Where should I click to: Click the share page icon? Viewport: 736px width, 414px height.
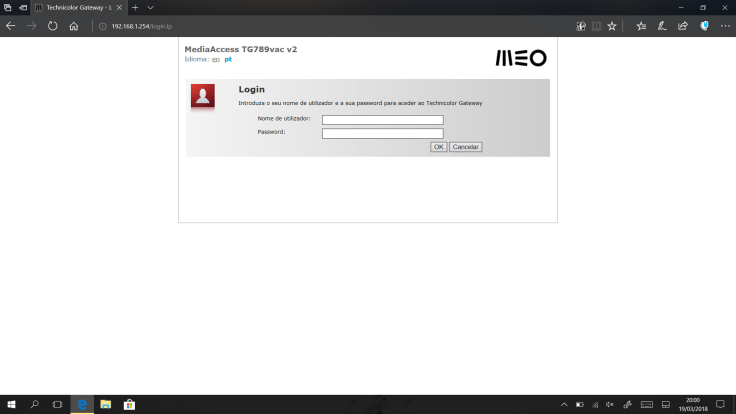click(x=683, y=26)
